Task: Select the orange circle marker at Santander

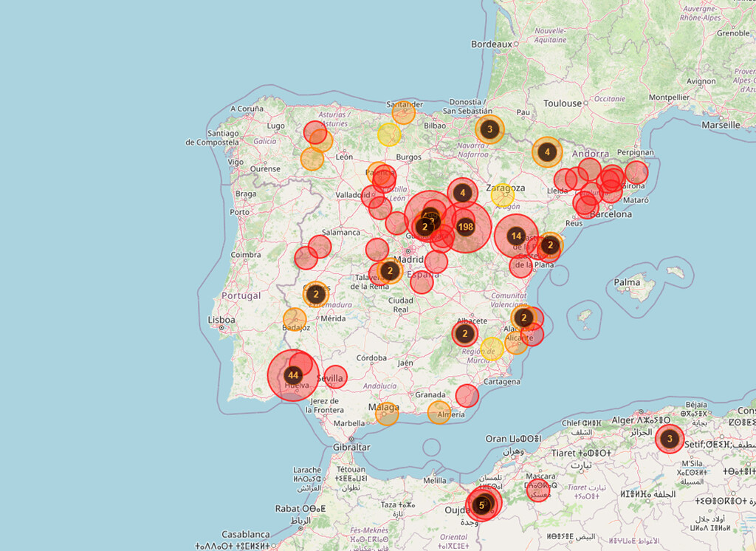Action: click(x=404, y=113)
